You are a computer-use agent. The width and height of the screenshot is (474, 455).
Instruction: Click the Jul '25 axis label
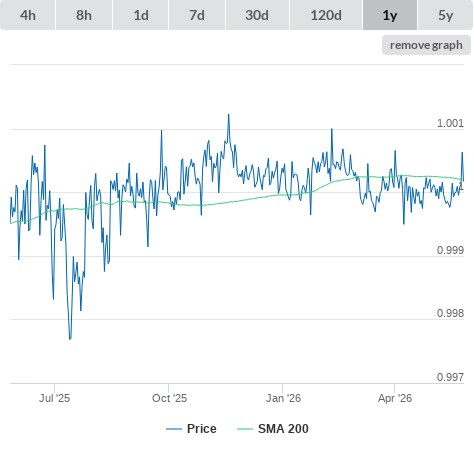pos(54,398)
